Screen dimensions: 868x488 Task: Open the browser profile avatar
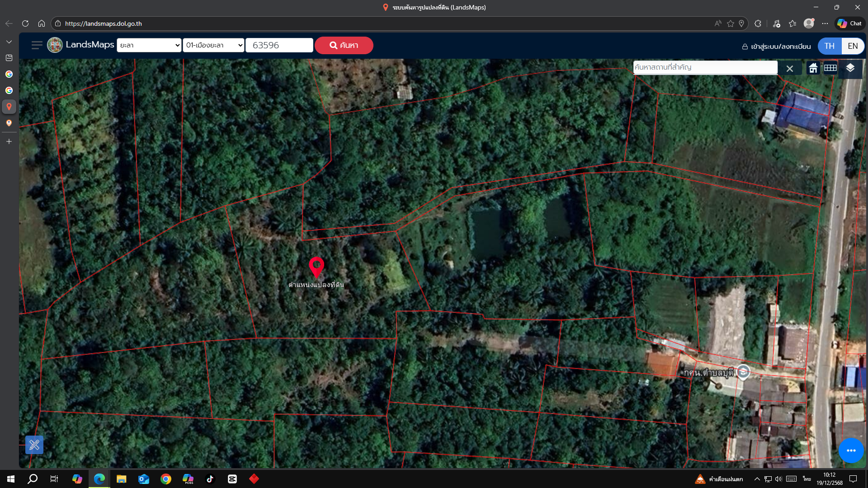point(809,23)
